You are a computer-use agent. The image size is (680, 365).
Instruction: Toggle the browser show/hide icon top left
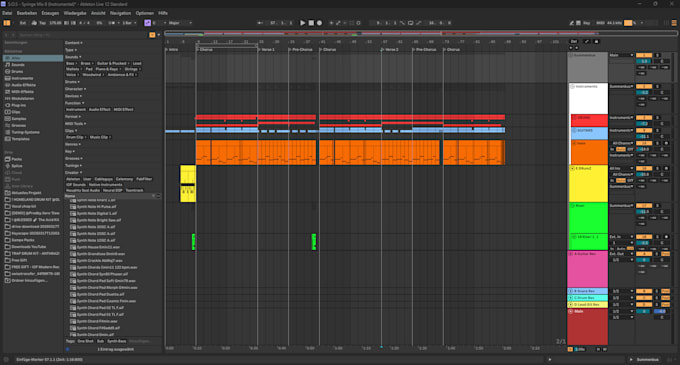pyautogui.click(x=7, y=23)
